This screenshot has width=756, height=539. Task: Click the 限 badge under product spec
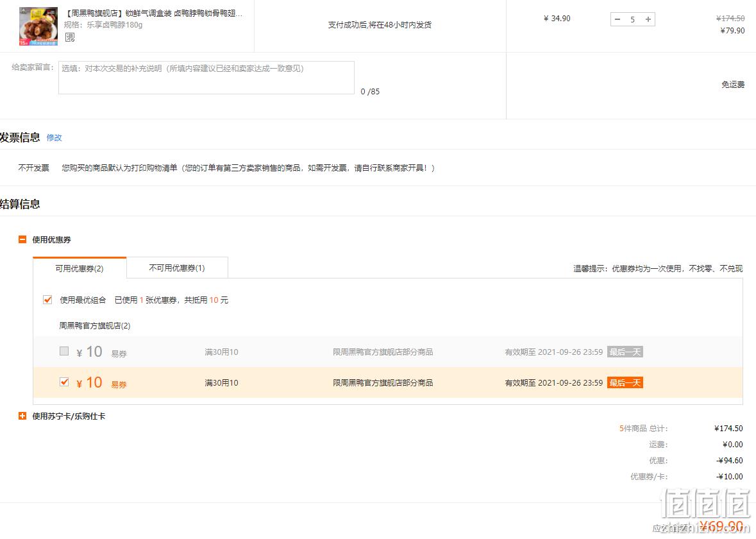[x=70, y=37]
